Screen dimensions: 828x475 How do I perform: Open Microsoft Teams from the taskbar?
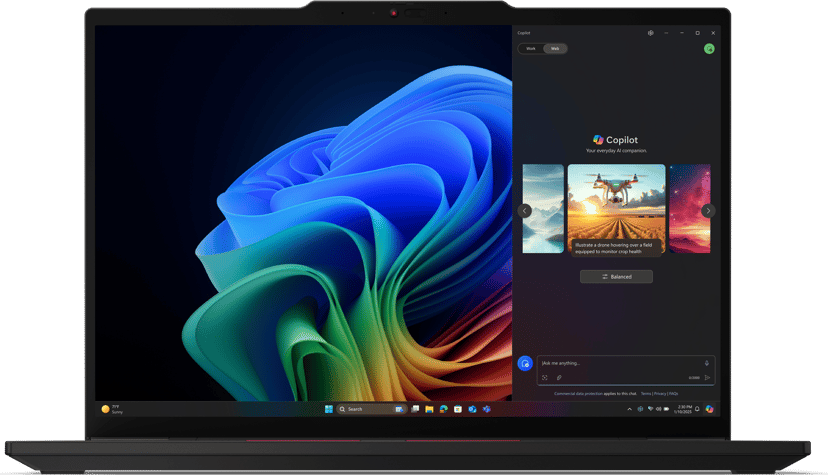click(486, 409)
